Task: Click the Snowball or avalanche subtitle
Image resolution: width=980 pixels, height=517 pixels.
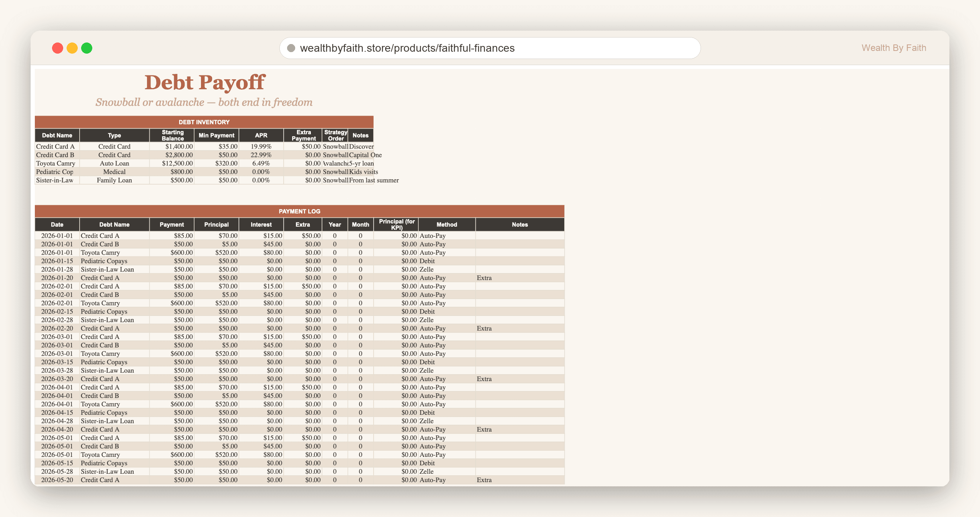Action: pyautogui.click(x=204, y=102)
